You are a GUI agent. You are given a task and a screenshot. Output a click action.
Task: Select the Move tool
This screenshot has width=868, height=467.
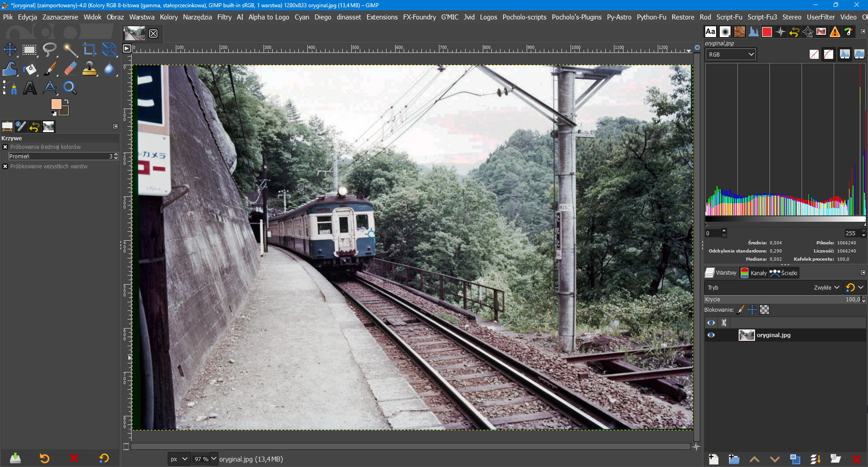[x=10, y=50]
